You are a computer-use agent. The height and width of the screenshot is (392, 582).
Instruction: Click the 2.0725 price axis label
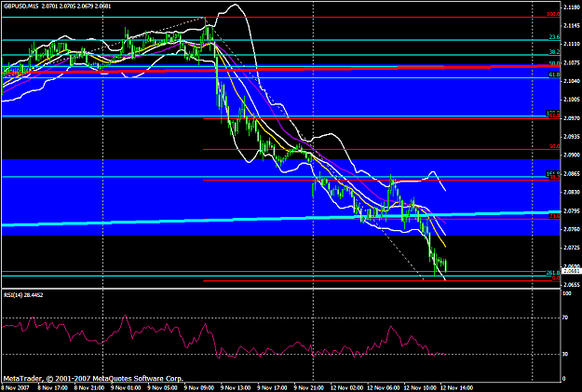[x=570, y=248]
